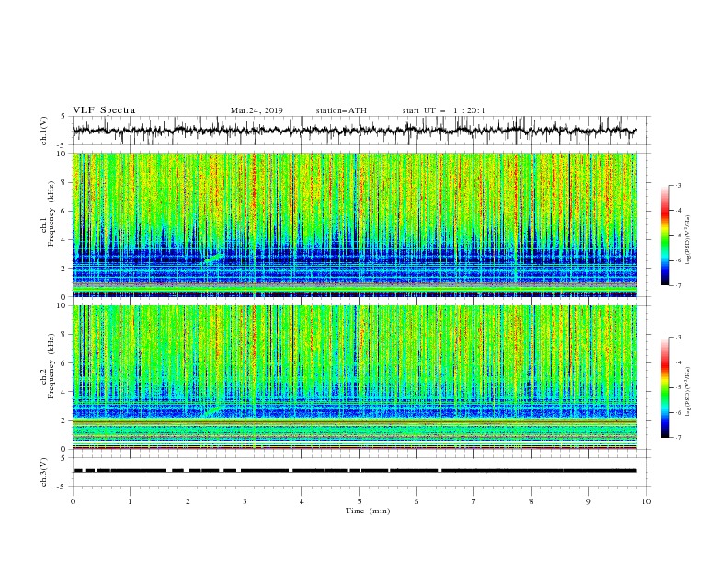Image resolution: width=728 pixels, height=563 pixels.
Task: Click the ch.1 spectrogram panel
Action: point(354,224)
